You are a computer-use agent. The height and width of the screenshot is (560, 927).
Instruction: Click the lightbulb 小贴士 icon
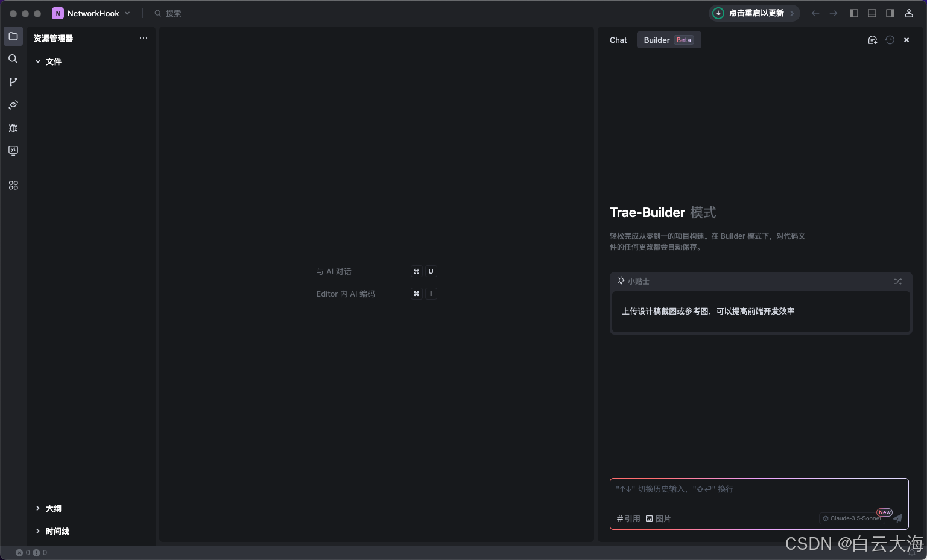(x=621, y=281)
